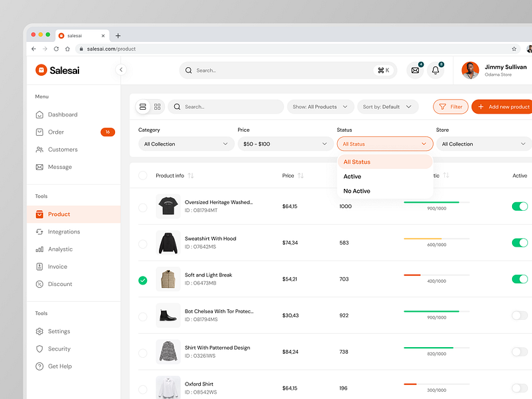Enable active toggle for Shirt With Patterned Design

click(520, 352)
